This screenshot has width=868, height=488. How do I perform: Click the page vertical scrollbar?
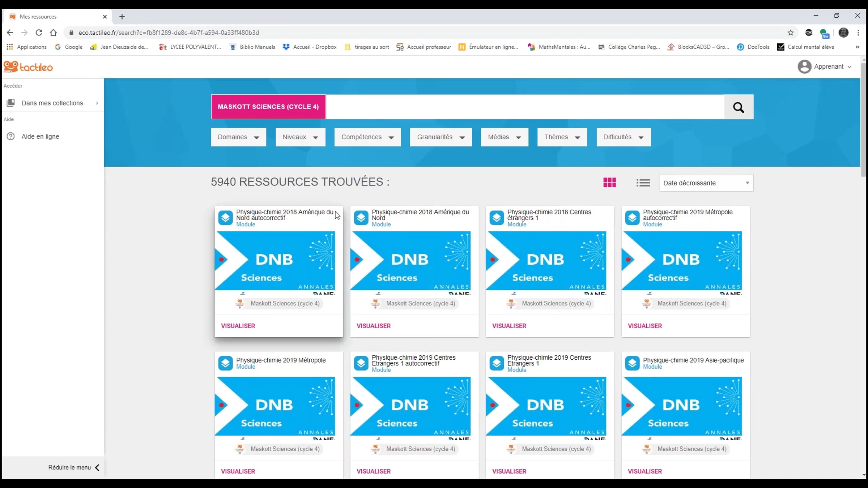864,119
